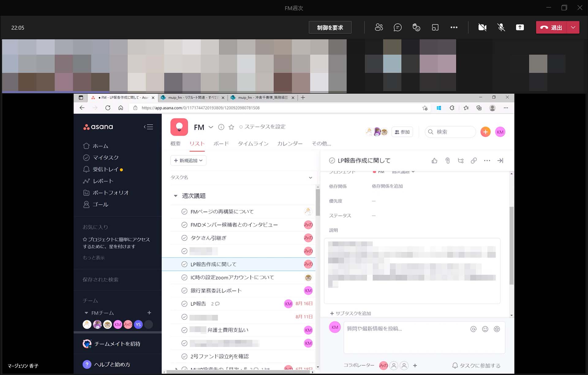Open the KM profile avatar menu

pyautogui.click(x=500, y=132)
